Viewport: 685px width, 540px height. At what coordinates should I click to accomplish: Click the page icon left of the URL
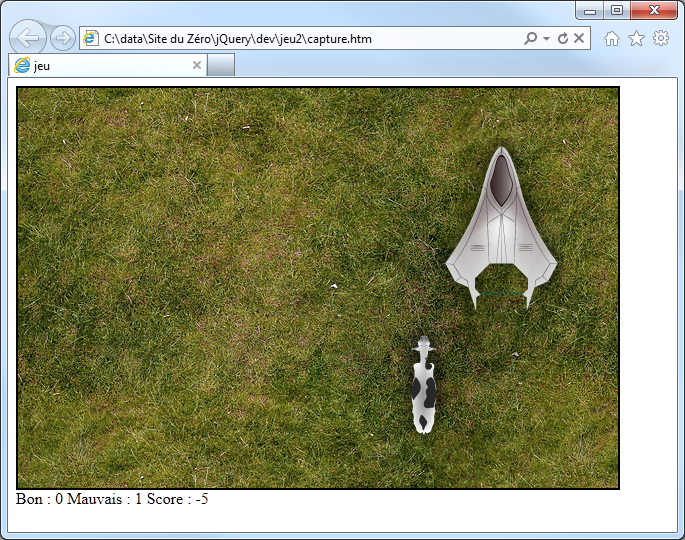[x=91, y=39]
